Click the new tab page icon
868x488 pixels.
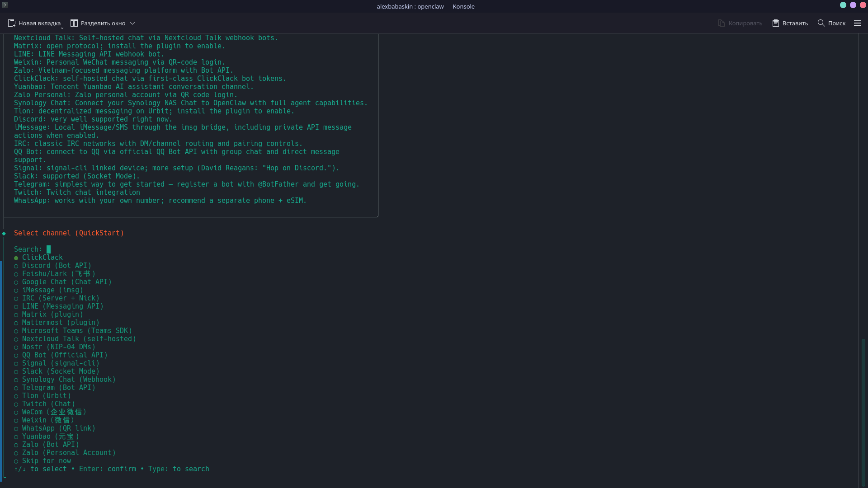[x=12, y=23]
